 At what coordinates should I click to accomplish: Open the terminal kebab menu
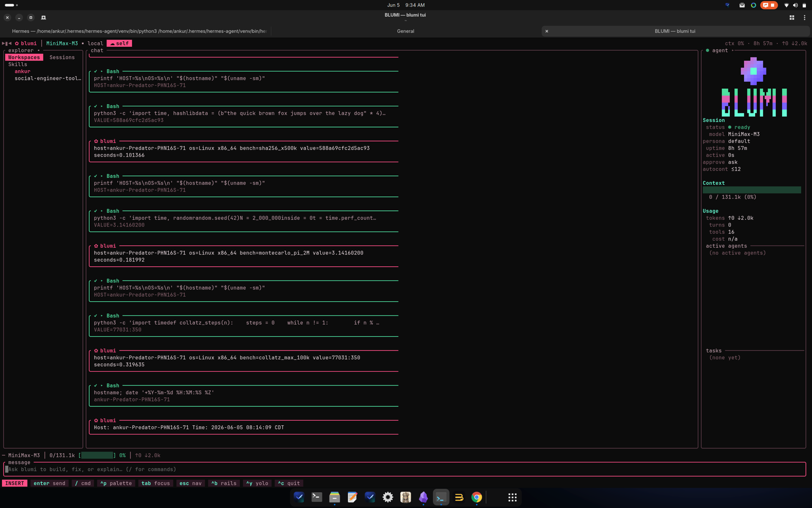click(x=804, y=17)
